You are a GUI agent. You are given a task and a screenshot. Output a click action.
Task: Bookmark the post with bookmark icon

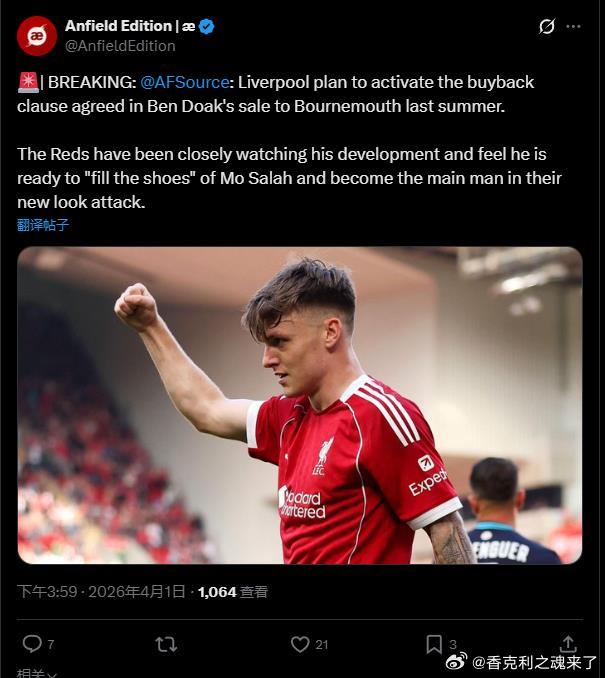click(x=434, y=644)
